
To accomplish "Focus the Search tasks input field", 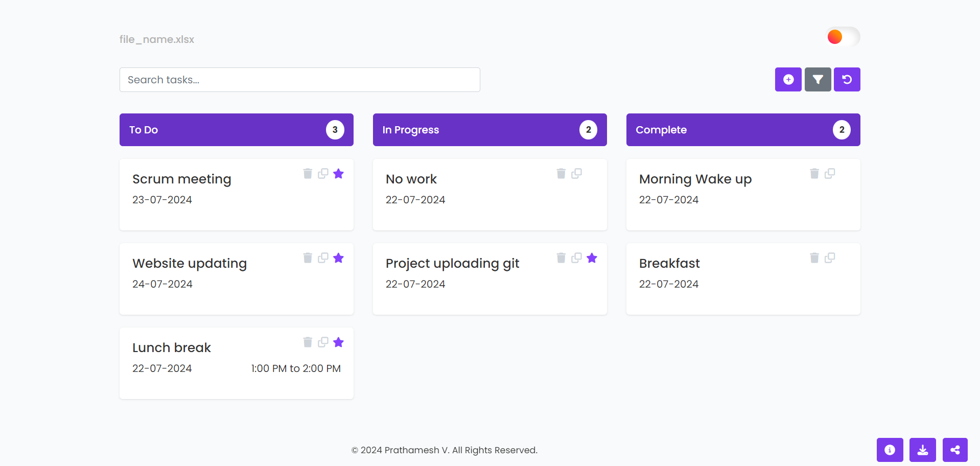I will [299, 80].
